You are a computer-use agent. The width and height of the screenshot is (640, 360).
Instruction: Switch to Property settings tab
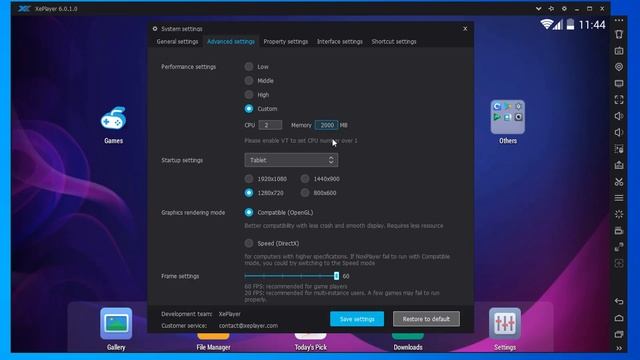pos(286,42)
